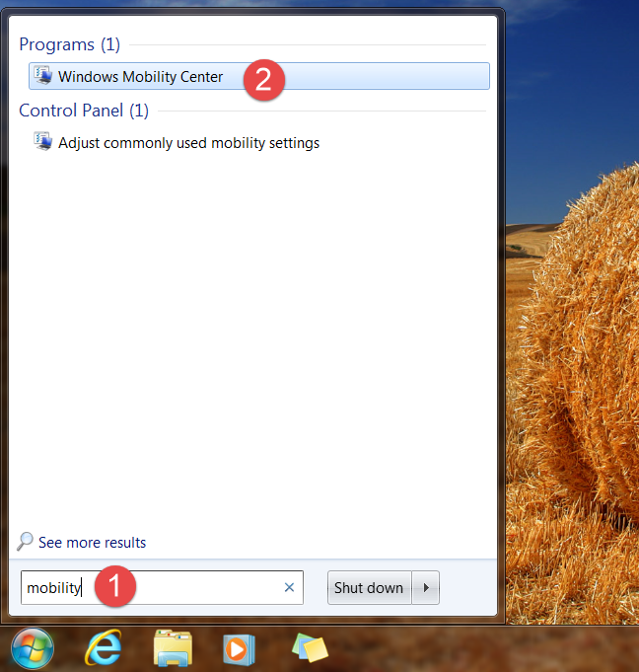Click the Windows Mobility Center program icon

tap(42, 75)
